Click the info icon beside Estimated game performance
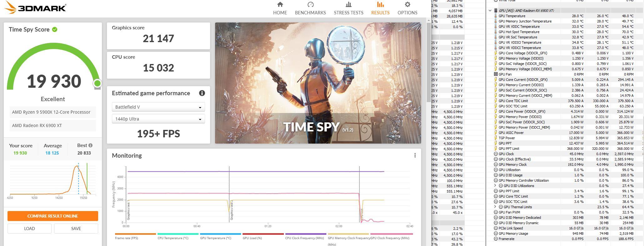This screenshot has height=246, width=644. click(x=202, y=93)
